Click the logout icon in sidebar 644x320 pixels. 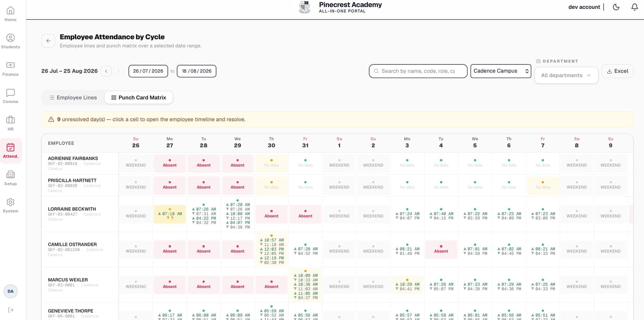point(11,310)
